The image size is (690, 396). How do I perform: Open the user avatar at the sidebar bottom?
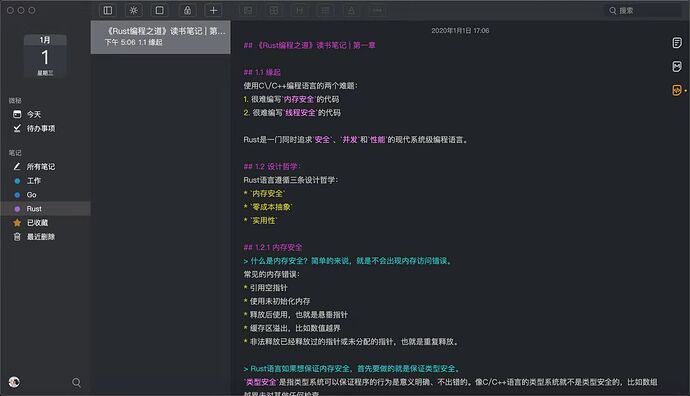(14, 382)
